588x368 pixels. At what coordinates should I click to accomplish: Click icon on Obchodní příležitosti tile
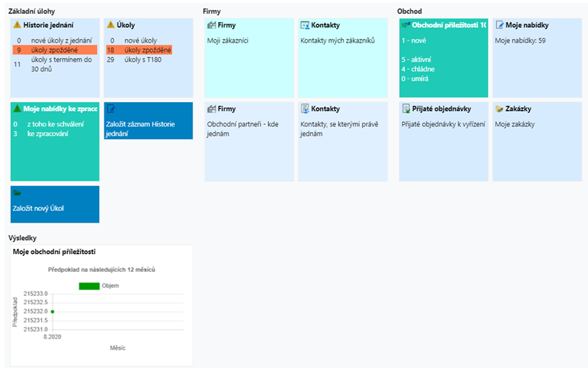[406, 25]
